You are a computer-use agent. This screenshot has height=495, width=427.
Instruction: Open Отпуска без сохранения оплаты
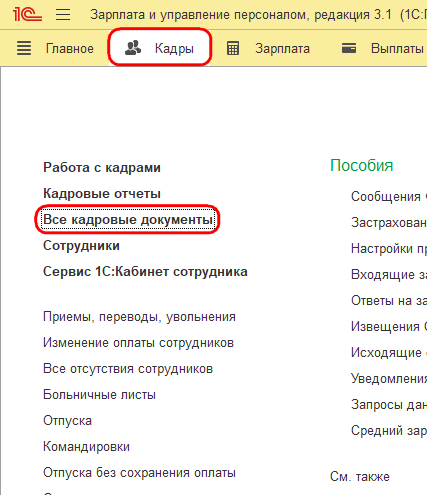coord(139,473)
